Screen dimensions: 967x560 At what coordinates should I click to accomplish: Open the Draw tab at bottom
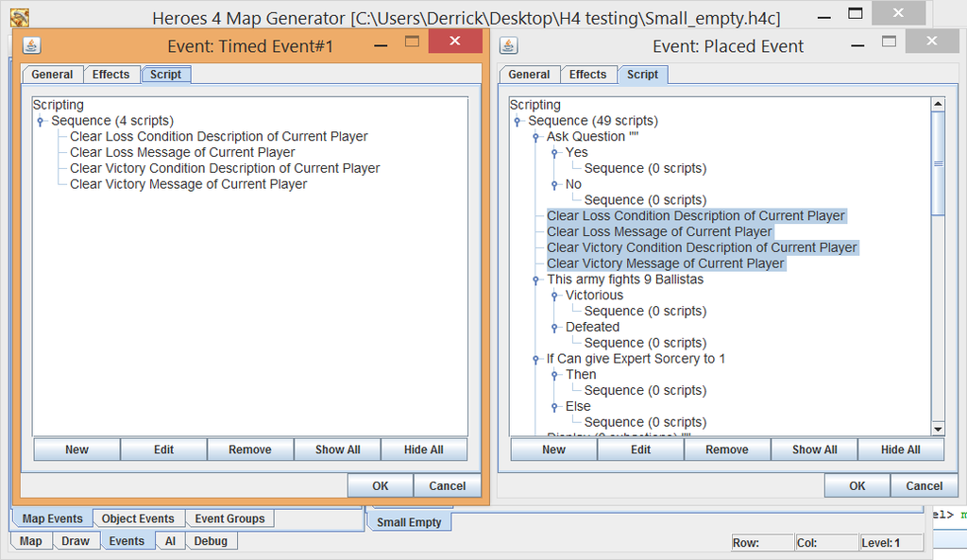[x=76, y=541]
